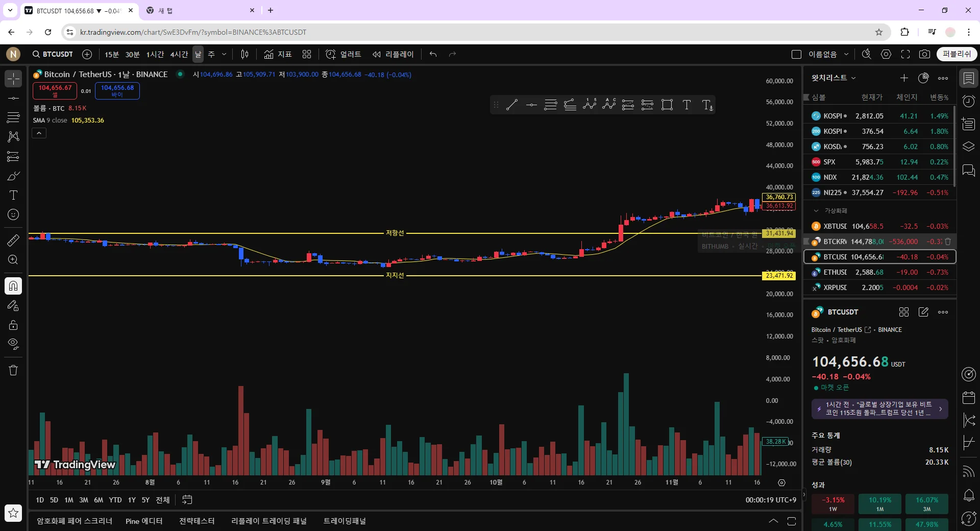Bookmark this page with the star
Image resolution: width=980 pixels, height=531 pixels.
879,32
